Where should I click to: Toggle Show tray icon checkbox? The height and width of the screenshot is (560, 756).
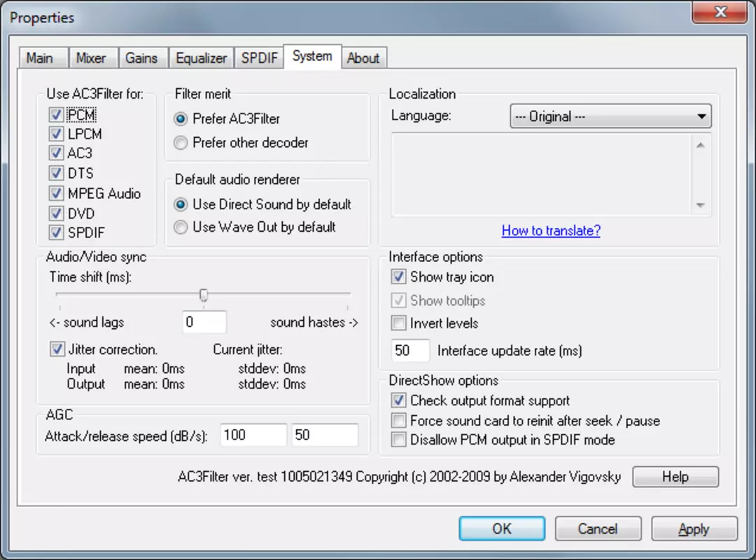[398, 277]
